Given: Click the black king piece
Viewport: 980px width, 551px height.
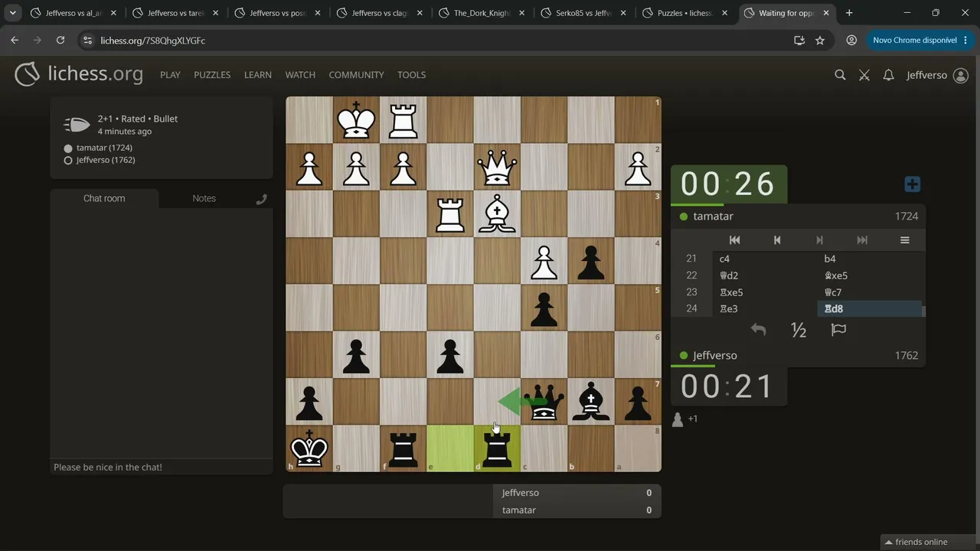Looking at the screenshot, I should coord(309,448).
